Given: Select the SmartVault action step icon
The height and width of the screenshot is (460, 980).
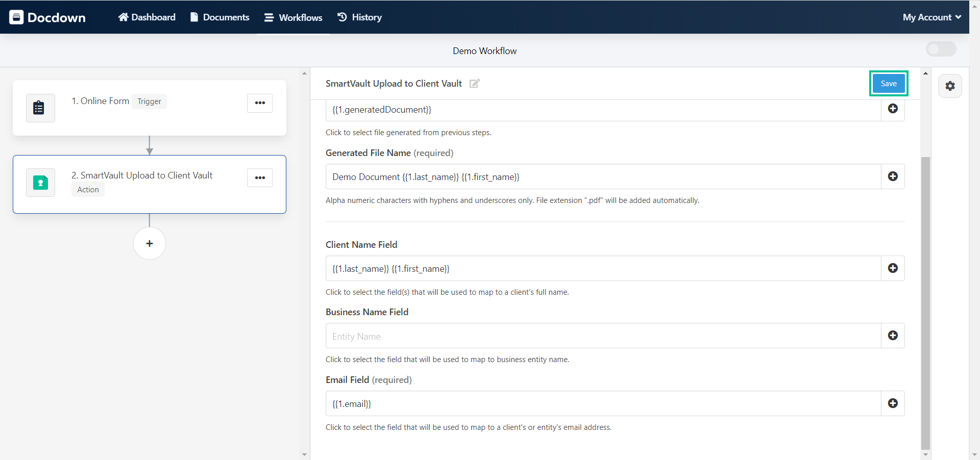Looking at the screenshot, I should click(x=40, y=182).
